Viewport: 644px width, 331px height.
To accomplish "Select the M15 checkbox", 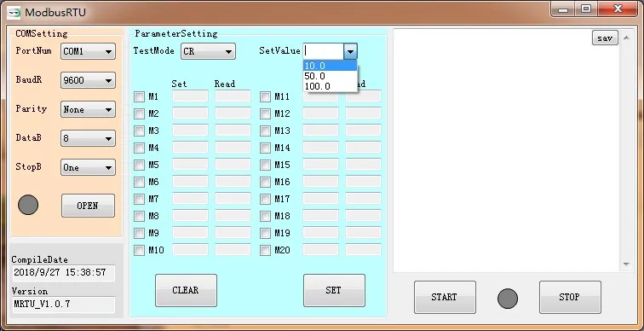I will (x=265, y=165).
